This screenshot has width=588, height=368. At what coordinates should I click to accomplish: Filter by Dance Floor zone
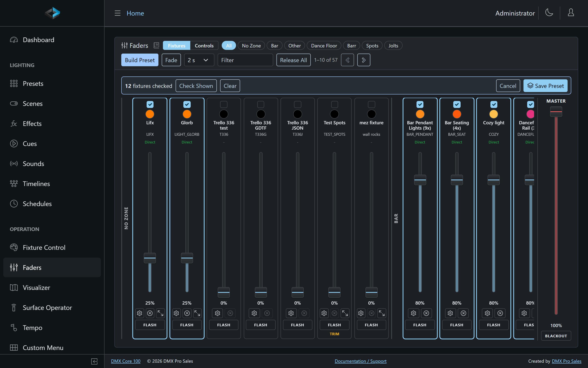click(324, 46)
